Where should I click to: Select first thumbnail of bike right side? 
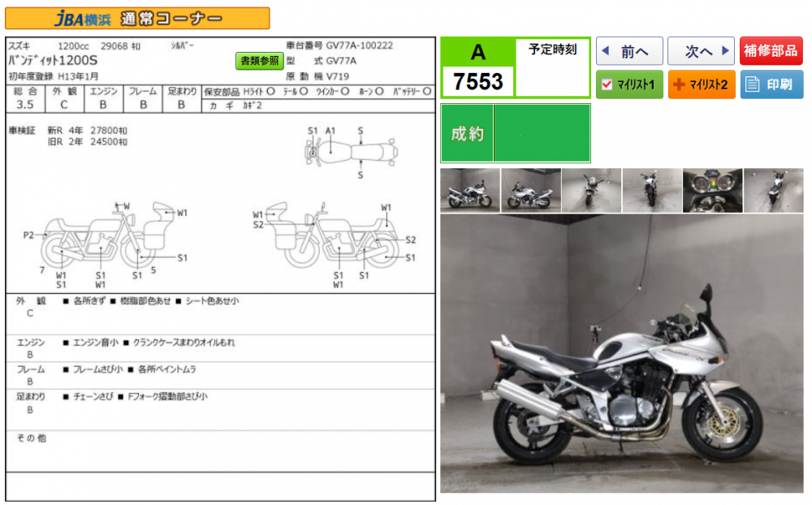click(x=469, y=190)
